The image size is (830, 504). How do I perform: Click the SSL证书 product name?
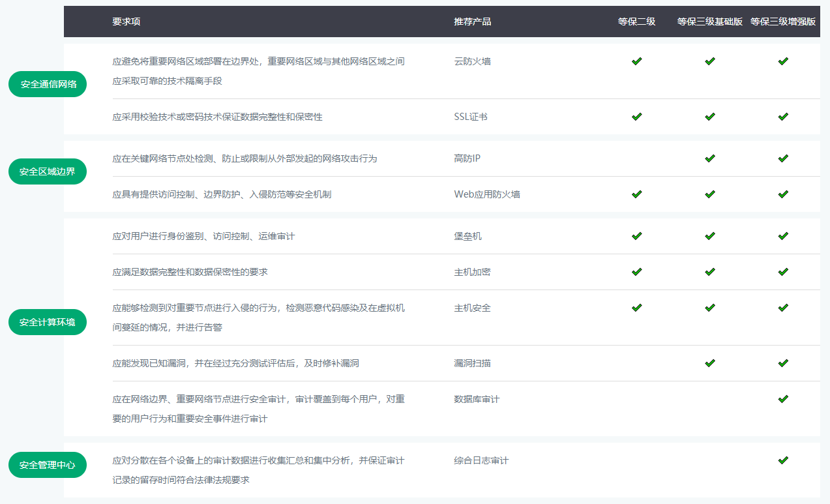click(x=471, y=117)
